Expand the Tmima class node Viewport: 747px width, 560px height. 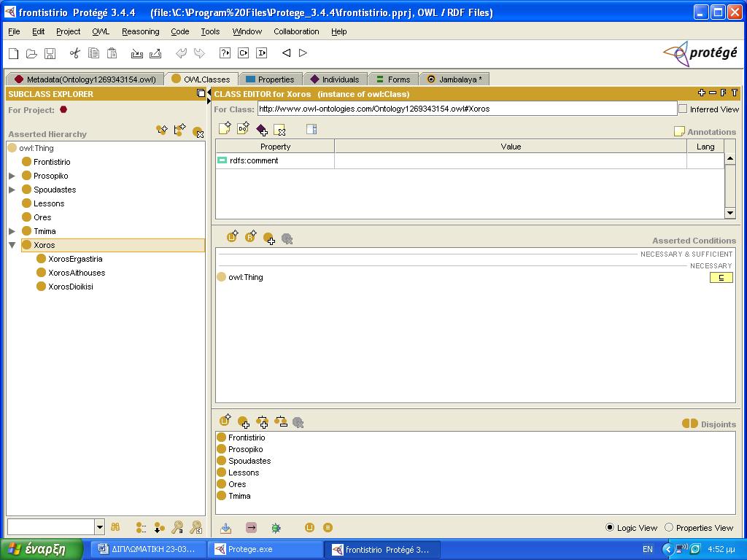[x=12, y=231]
